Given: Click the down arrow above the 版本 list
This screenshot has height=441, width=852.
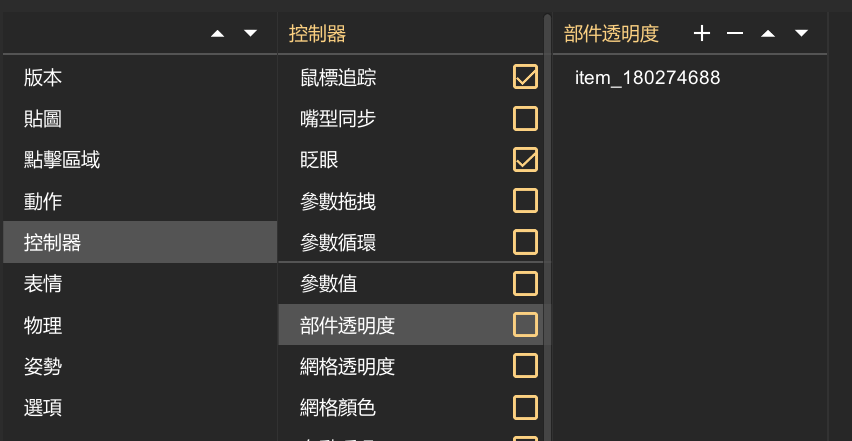Looking at the screenshot, I should tap(250, 34).
